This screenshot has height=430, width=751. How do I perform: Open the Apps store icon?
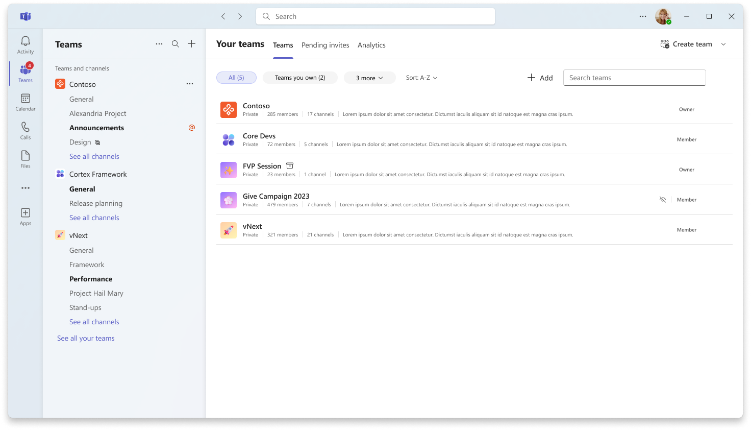(25, 213)
